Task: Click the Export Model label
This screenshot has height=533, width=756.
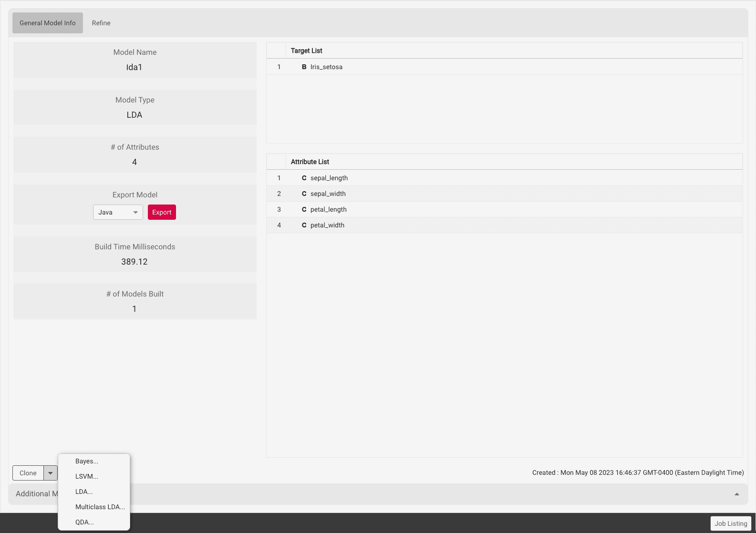Action: click(135, 195)
